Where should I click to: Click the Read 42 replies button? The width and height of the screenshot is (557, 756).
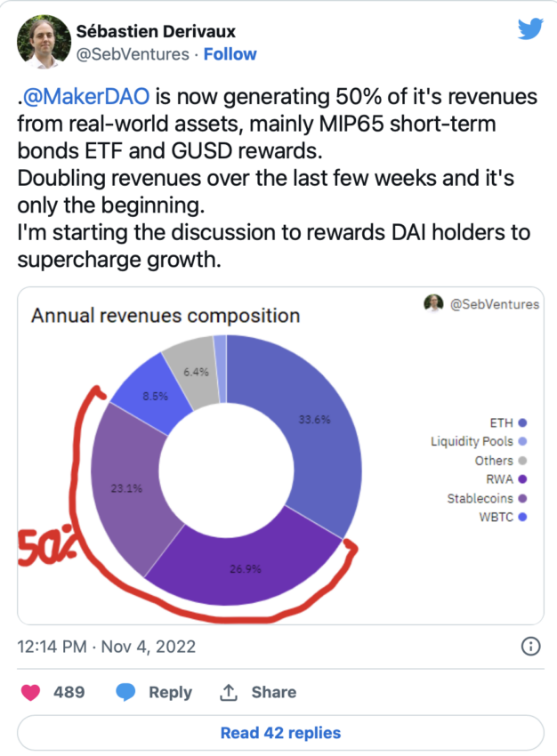280,733
